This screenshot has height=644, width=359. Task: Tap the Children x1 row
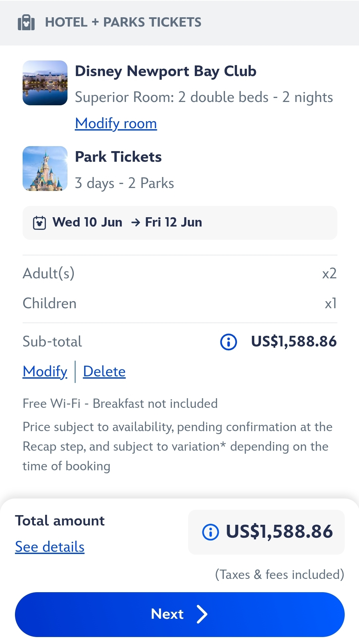coord(179,304)
